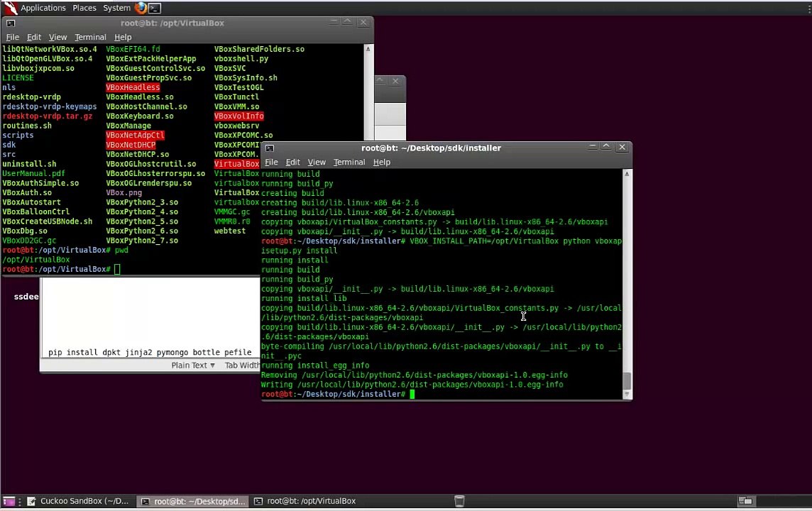Click VBoxSharedFolders.so file name
812x511 pixels.
pos(260,49)
